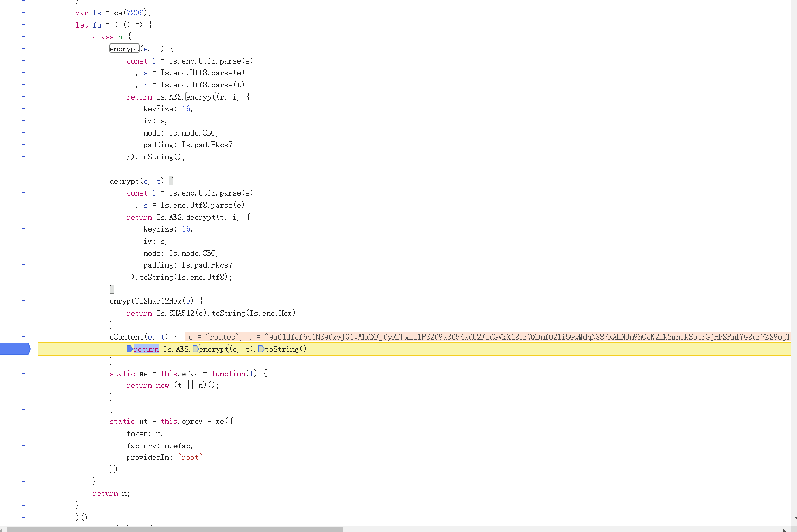Click the inline value 'e = "routes"'

click(x=215, y=337)
